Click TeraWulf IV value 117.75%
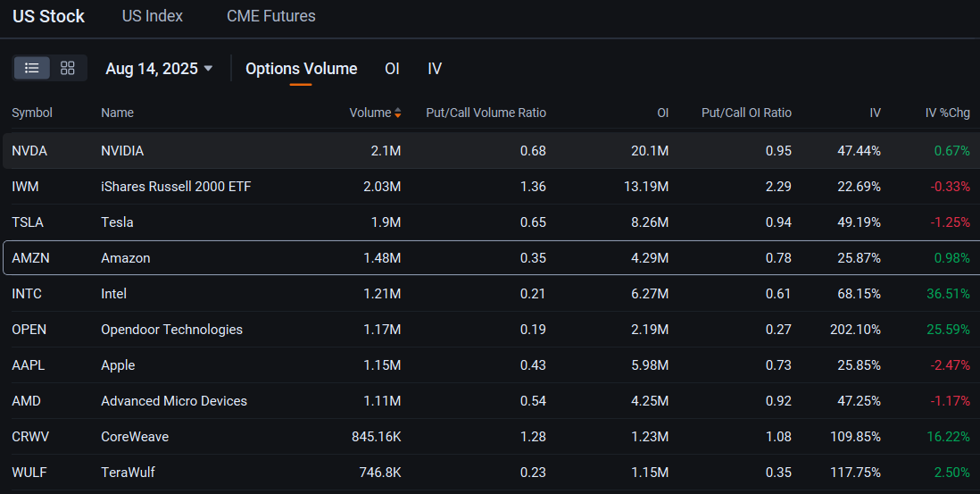 pyautogui.click(x=856, y=472)
